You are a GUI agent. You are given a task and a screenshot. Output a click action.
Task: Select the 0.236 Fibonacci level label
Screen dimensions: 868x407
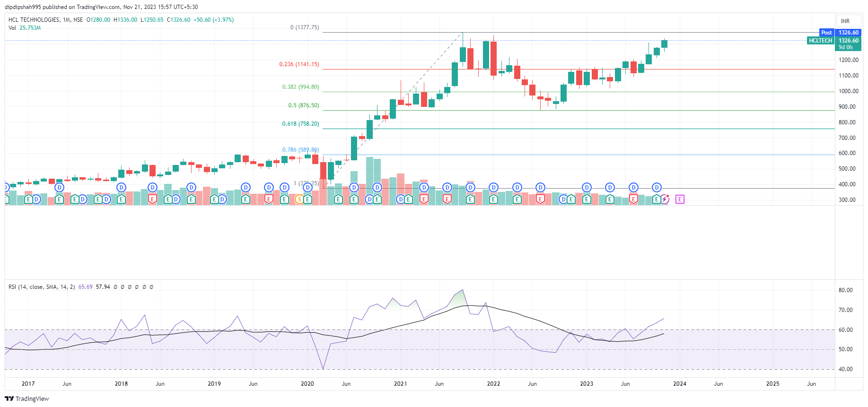click(x=299, y=64)
